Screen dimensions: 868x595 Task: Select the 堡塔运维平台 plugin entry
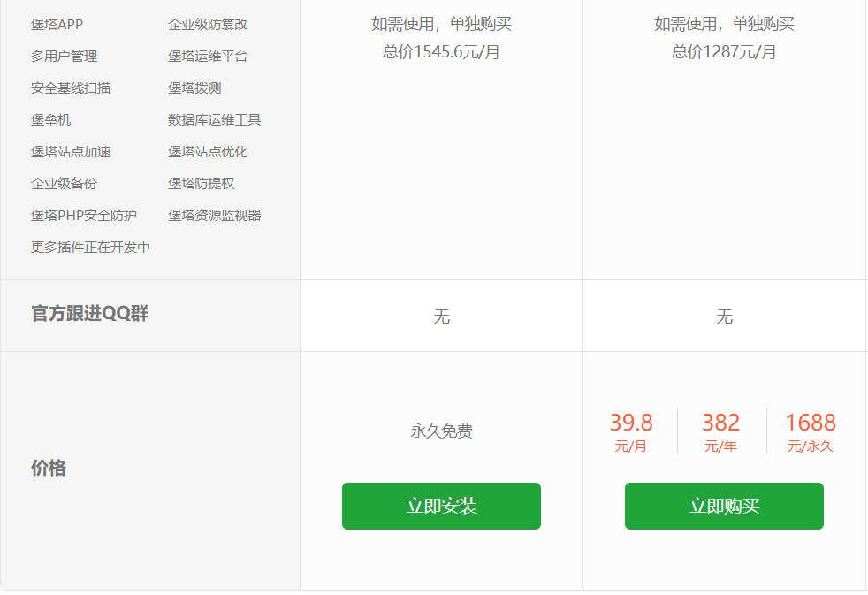tap(208, 57)
